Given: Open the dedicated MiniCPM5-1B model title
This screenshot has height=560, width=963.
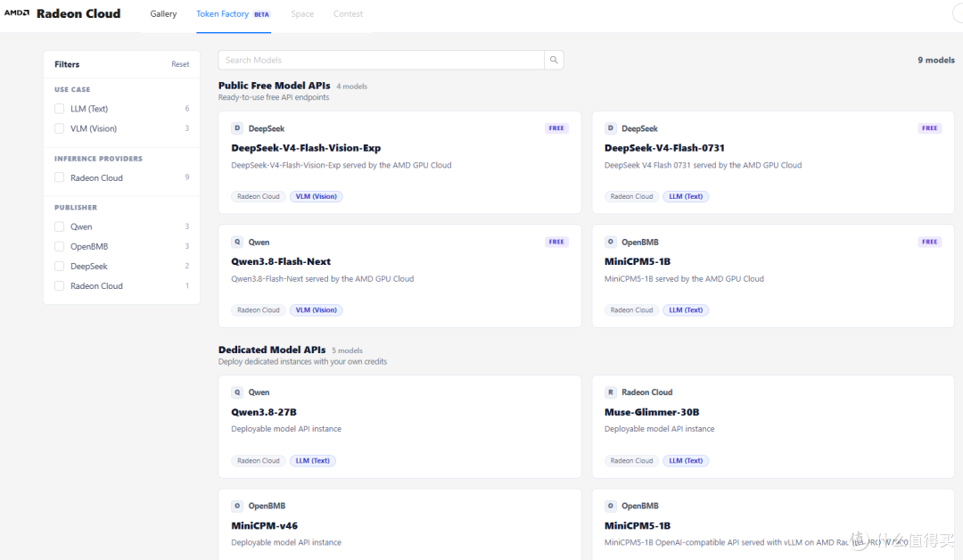Looking at the screenshot, I should click(638, 525).
